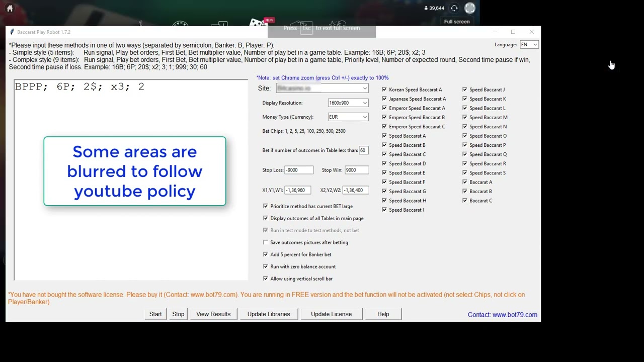Toggle Speed Baccarat M checkbox
Viewport: 644px width, 362px height.
(x=465, y=117)
